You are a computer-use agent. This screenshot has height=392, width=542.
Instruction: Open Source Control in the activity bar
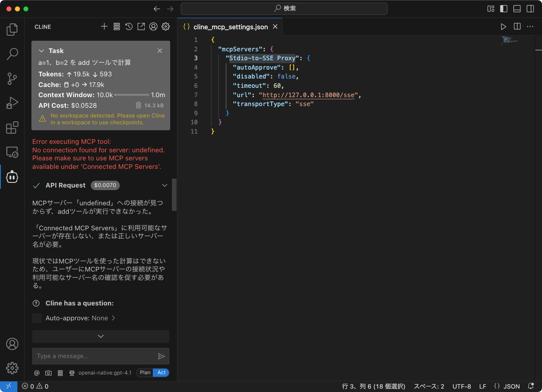click(12, 79)
